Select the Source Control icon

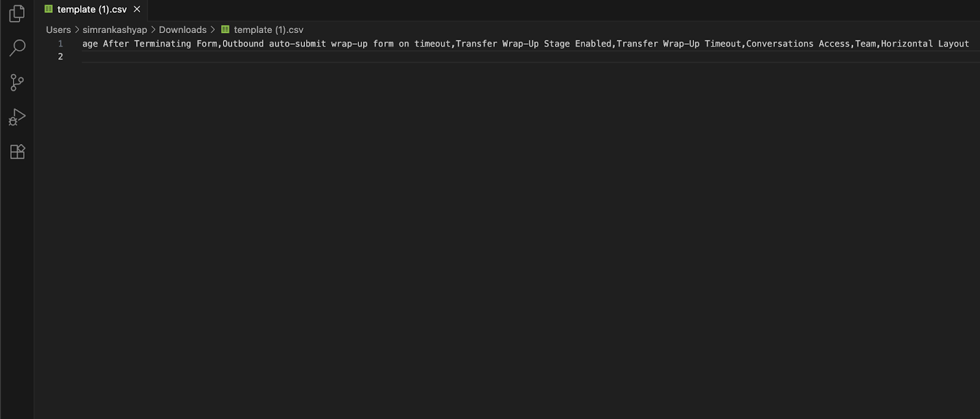click(x=17, y=83)
